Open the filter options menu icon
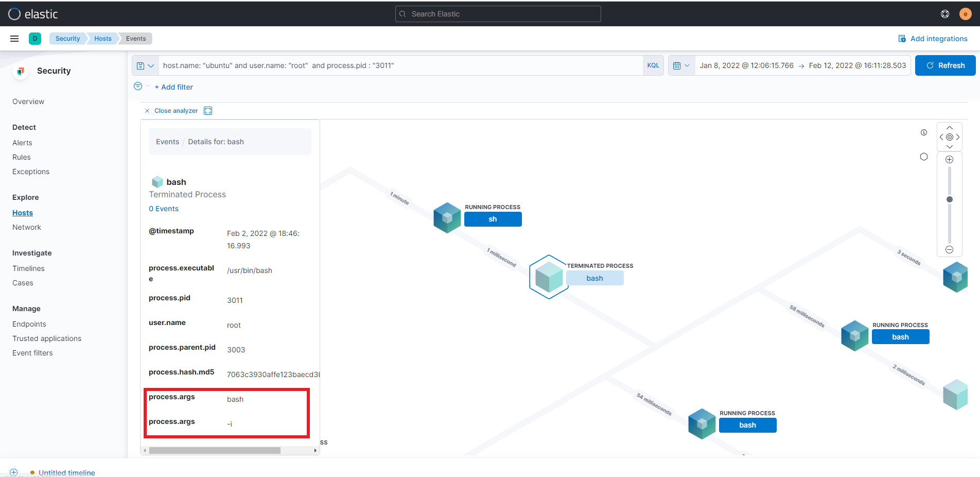 click(138, 87)
